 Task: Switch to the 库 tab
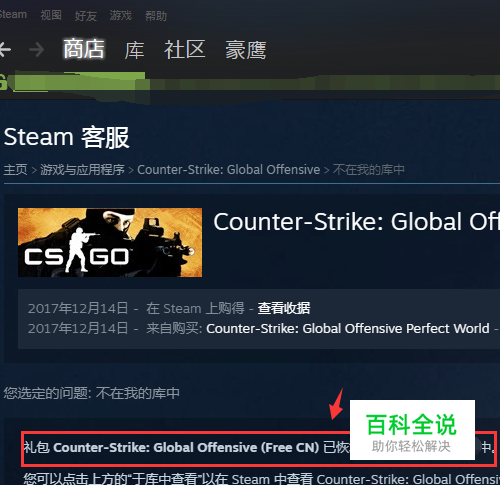pyautogui.click(x=134, y=50)
